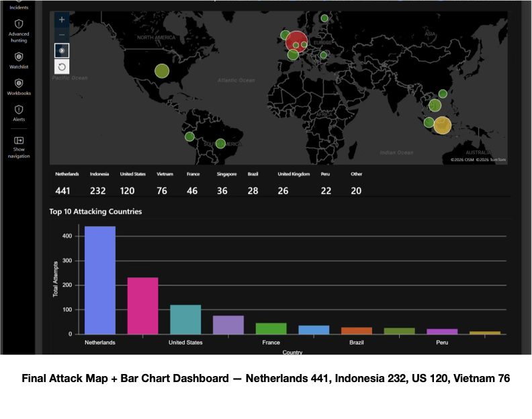Click the Other 20 stat tile
This screenshot has width=532, height=419.
tap(356, 184)
